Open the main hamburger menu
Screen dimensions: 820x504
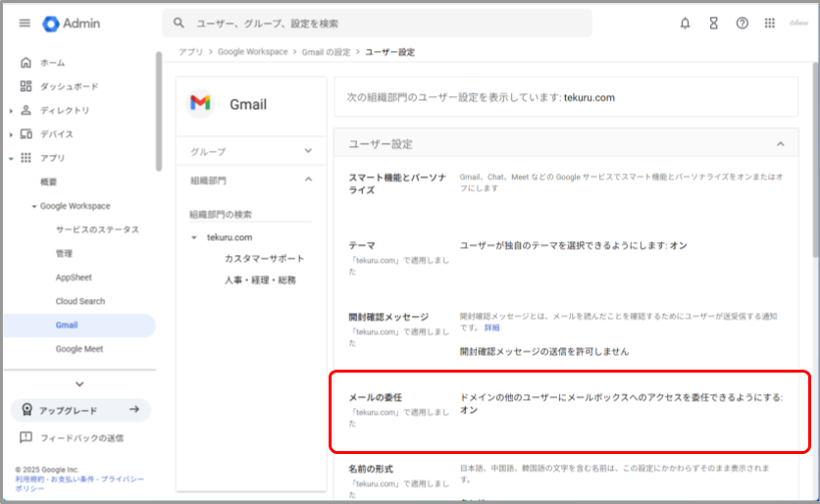(25, 23)
